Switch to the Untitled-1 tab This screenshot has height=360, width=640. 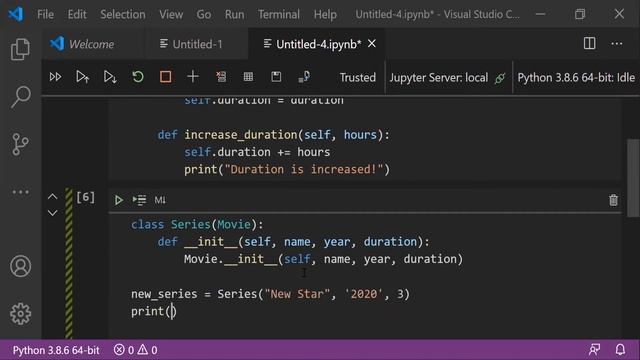point(197,44)
